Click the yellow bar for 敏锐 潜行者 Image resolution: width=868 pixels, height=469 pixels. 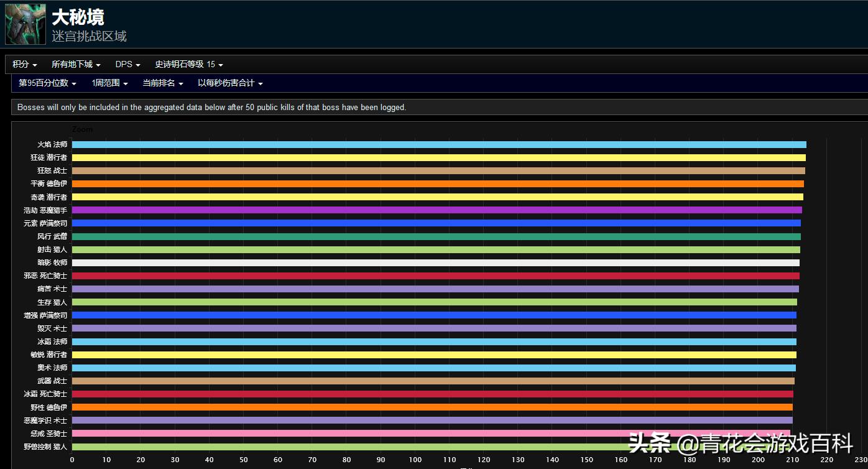(434, 355)
